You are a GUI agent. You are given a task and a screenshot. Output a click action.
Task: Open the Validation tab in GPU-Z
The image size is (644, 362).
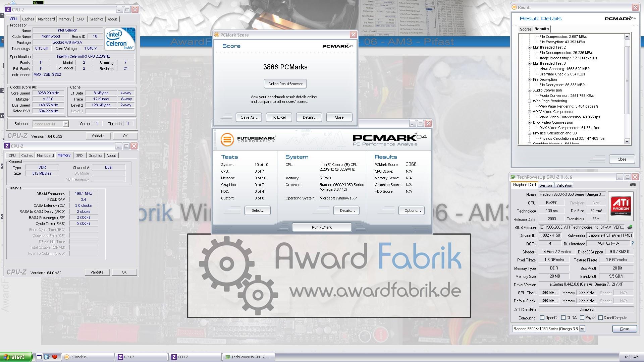point(564,185)
